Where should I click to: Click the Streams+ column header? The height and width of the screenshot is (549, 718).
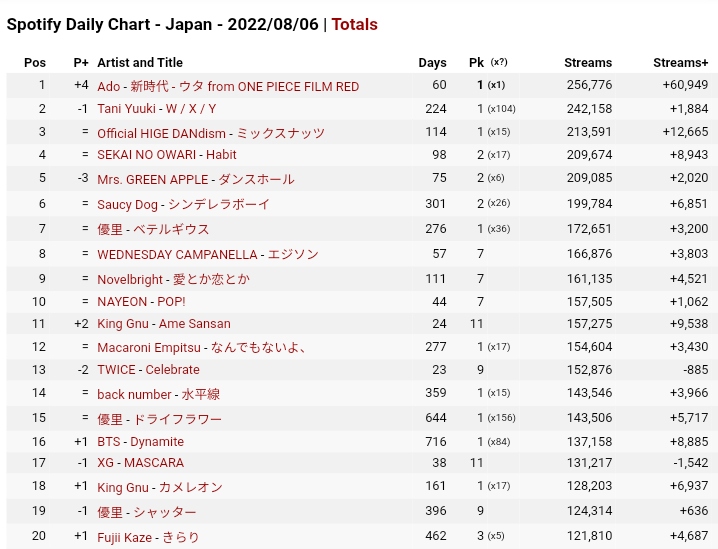pos(680,62)
